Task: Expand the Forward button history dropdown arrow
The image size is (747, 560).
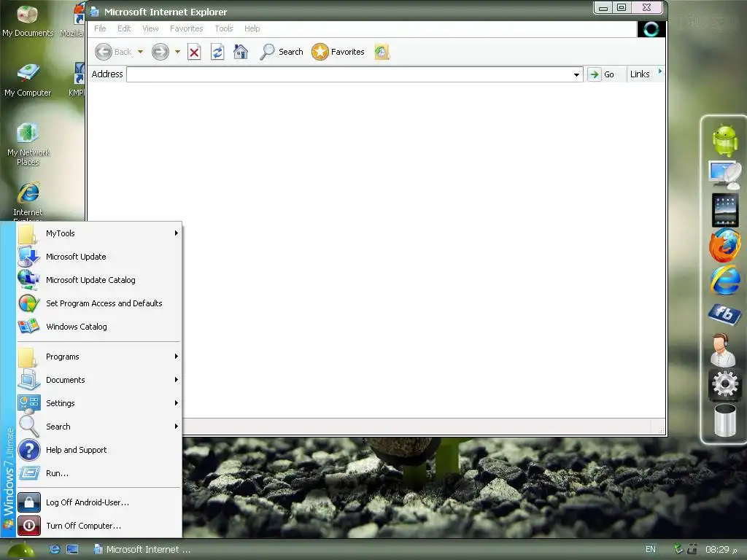Action: click(177, 52)
